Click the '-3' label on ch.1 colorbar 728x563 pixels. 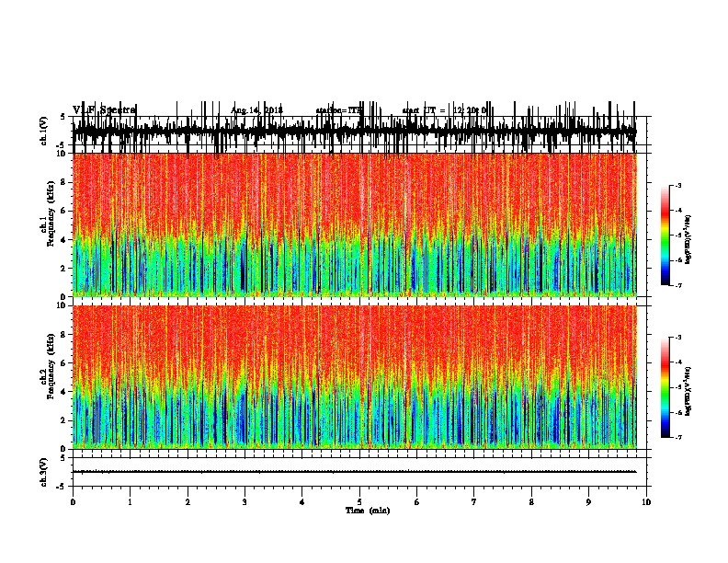[677, 185]
